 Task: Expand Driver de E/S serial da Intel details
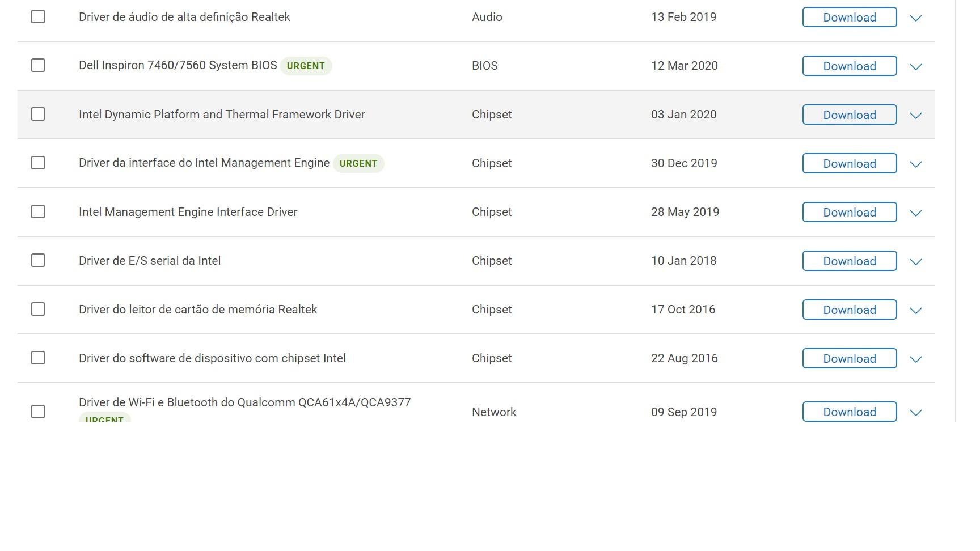point(915,261)
